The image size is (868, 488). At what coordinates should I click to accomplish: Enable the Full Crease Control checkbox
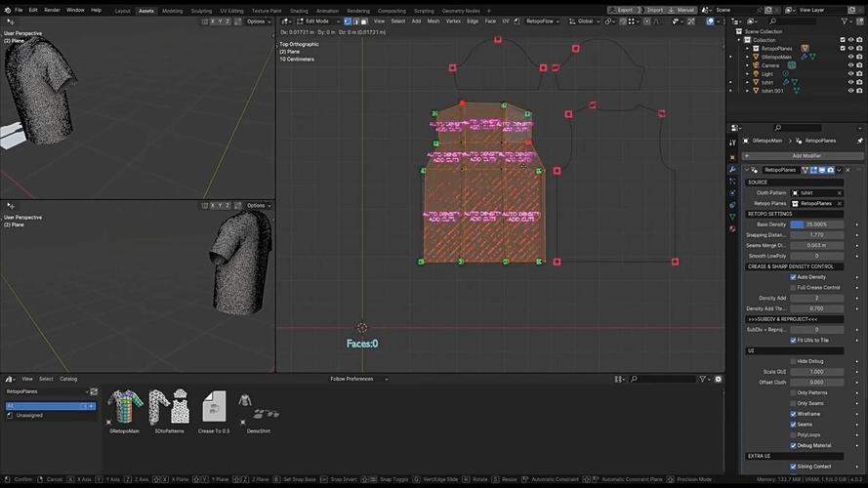(x=793, y=288)
